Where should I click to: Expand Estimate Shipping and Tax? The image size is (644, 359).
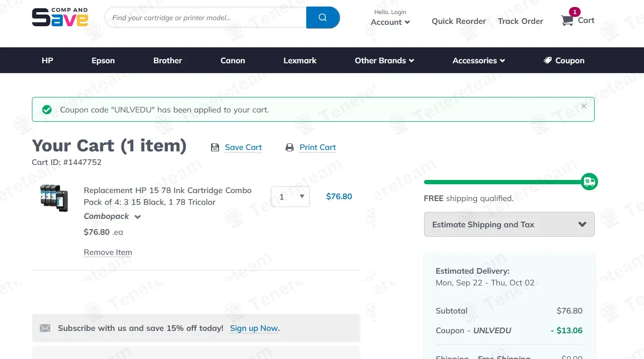[509, 224]
